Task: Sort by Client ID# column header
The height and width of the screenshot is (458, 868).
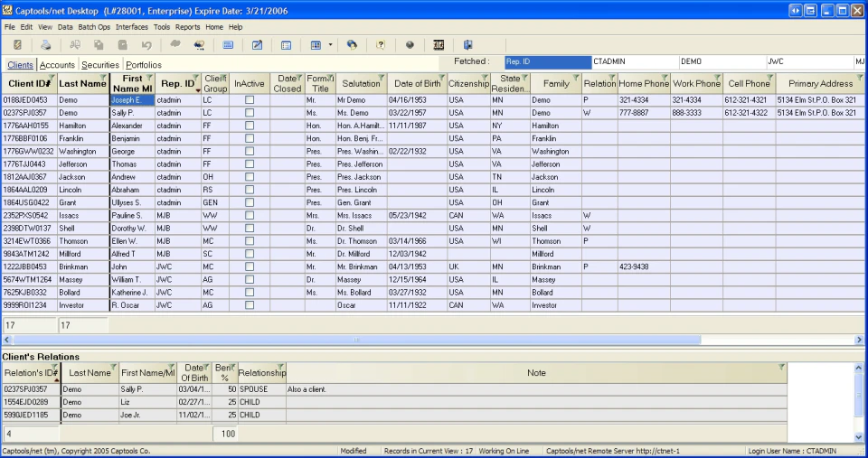Action: click(x=29, y=83)
